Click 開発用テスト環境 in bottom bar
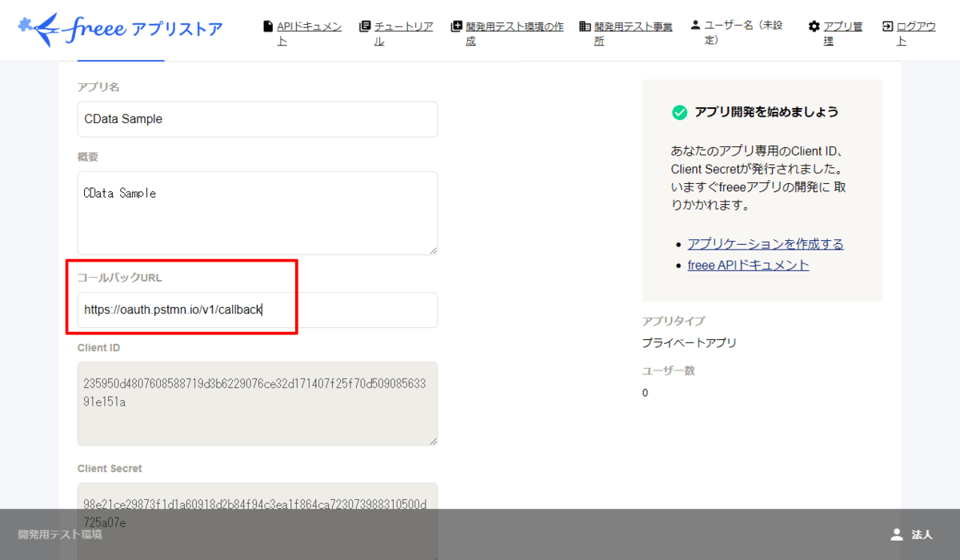This screenshot has width=960, height=560. point(60,534)
